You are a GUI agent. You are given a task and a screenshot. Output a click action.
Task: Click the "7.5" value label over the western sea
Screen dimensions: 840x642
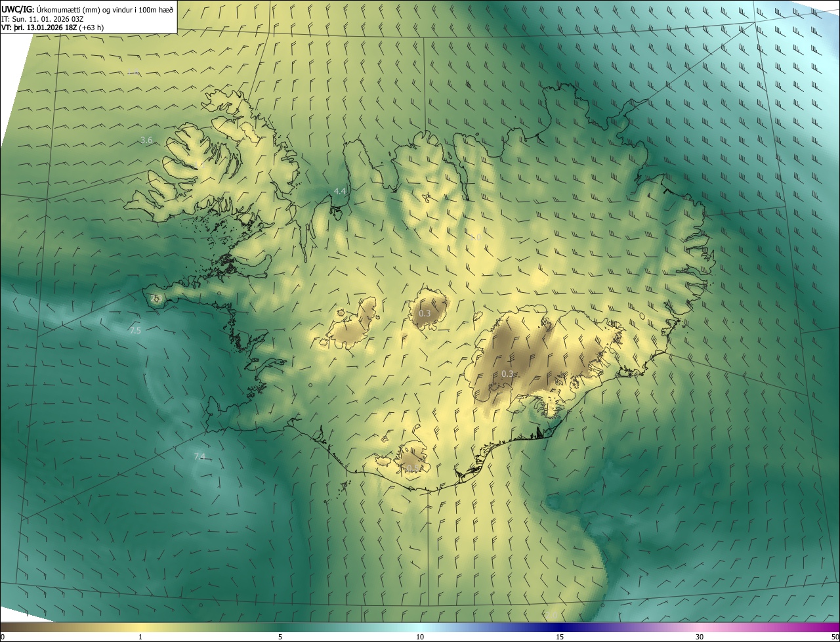[135, 331]
